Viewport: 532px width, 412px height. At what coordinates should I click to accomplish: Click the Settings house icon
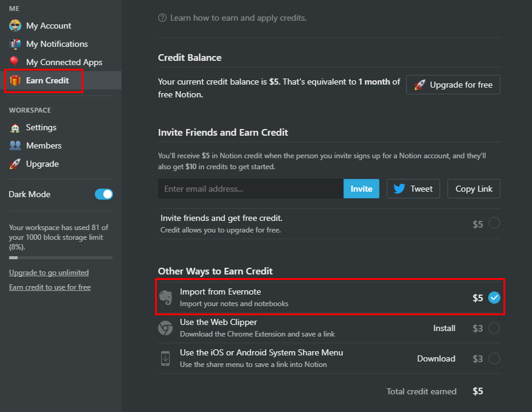(x=15, y=128)
